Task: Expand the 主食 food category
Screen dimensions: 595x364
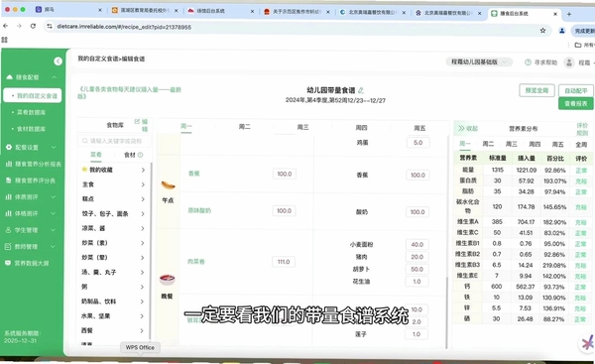Action: (x=143, y=184)
